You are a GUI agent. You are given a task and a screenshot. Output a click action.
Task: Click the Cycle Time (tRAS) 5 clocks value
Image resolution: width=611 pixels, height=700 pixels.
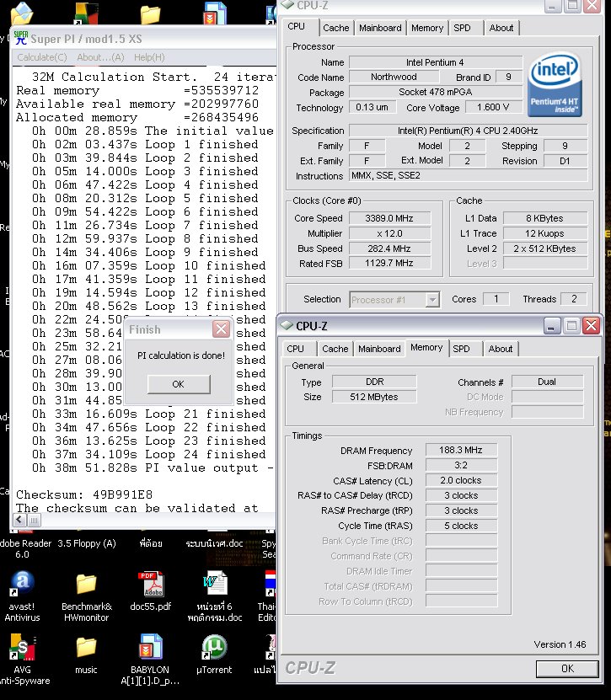[461, 526]
